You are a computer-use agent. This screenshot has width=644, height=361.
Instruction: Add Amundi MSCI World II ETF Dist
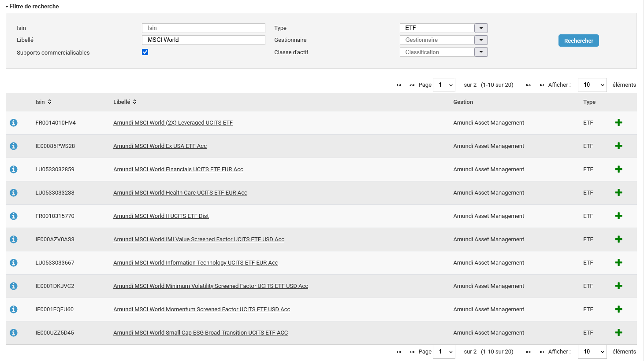[x=618, y=216]
